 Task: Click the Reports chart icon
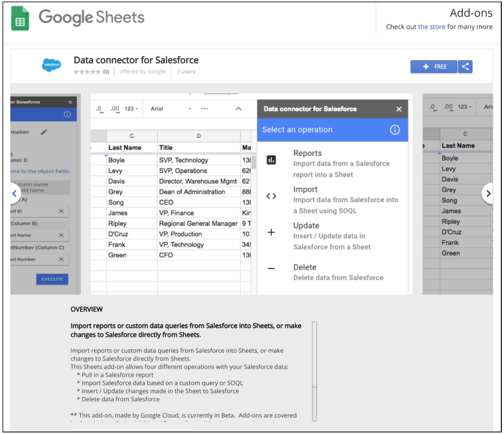pyautogui.click(x=271, y=160)
